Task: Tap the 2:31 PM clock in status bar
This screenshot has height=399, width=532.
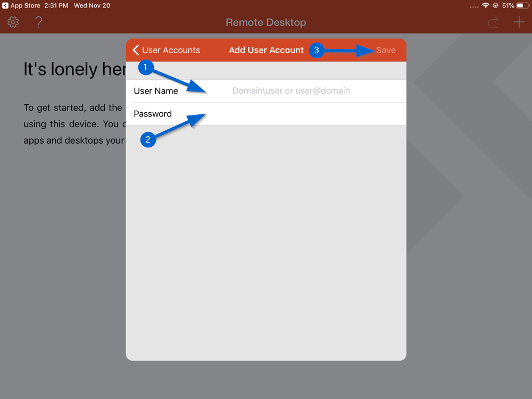Action: click(56, 5)
